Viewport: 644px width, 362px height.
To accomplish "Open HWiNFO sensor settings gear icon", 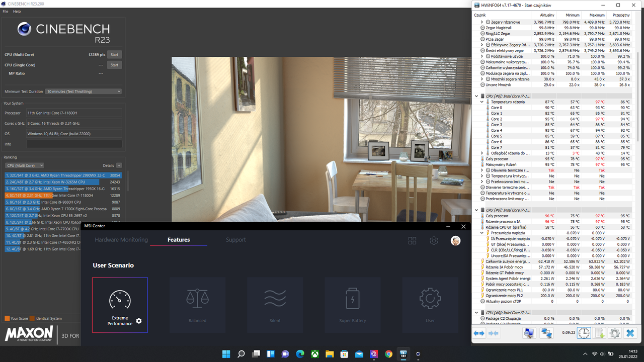I will pyautogui.click(x=614, y=333).
